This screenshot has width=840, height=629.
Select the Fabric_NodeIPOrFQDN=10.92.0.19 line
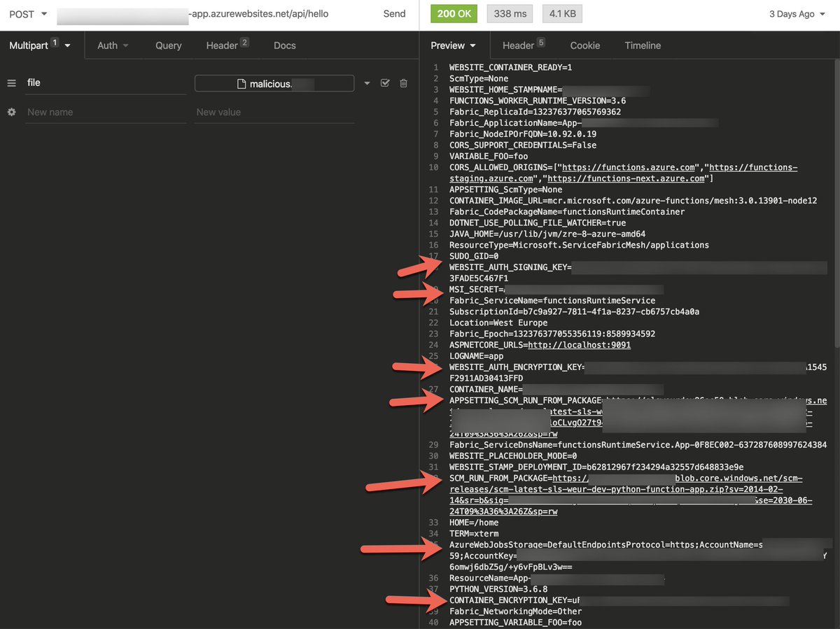[x=523, y=134]
